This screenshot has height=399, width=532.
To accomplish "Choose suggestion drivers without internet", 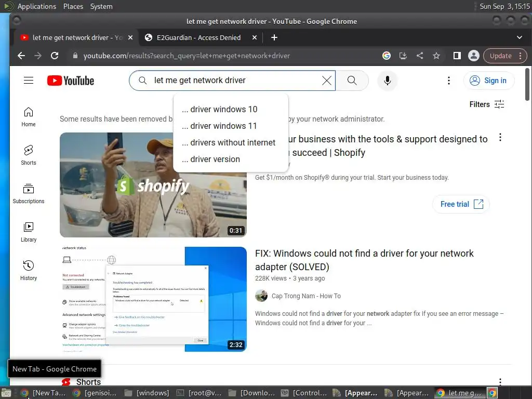I will pyautogui.click(x=231, y=142).
